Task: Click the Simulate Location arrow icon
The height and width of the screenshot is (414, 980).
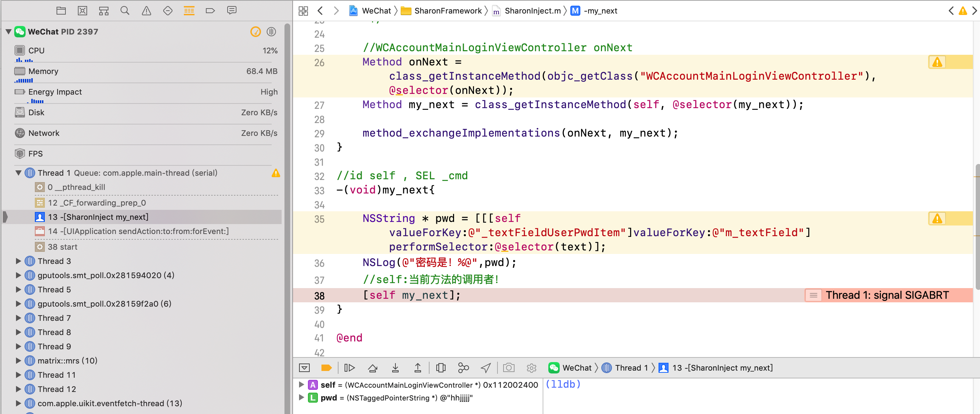Action: 485,367
